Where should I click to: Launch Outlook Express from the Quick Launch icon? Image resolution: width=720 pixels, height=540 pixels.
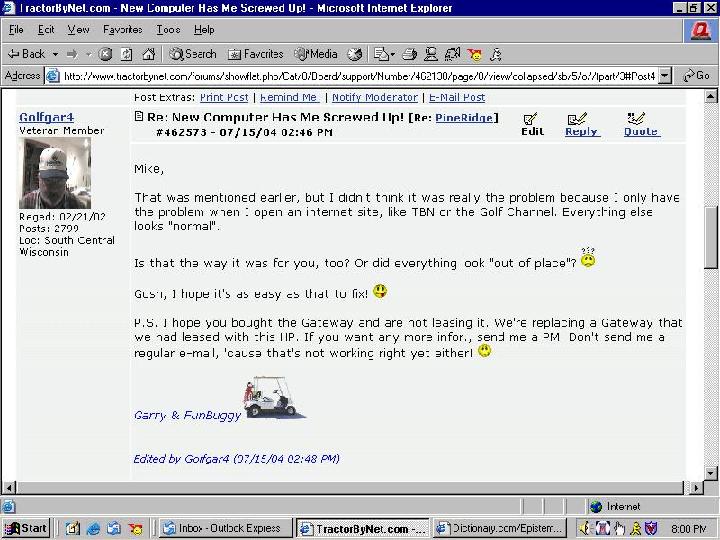point(114,529)
